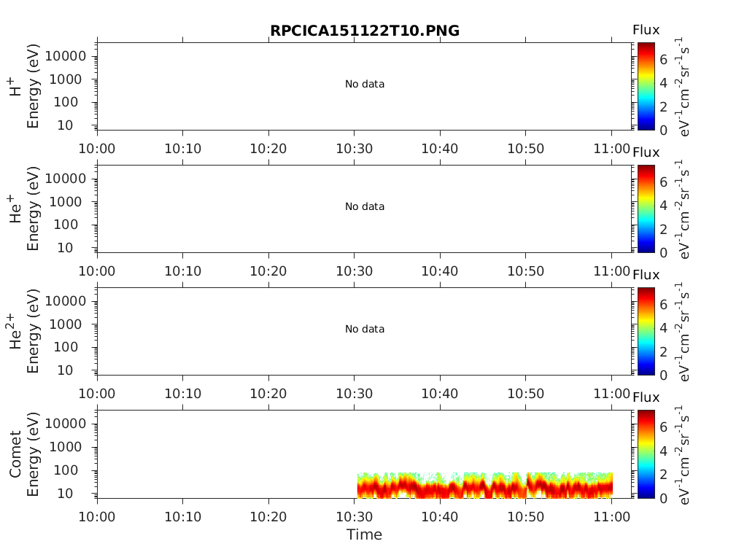Image resolution: width=747 pixels, height=560 pixels.
Task: Click the 10000 tick label on the H+ y-axis
Action: tap(66, 57)
